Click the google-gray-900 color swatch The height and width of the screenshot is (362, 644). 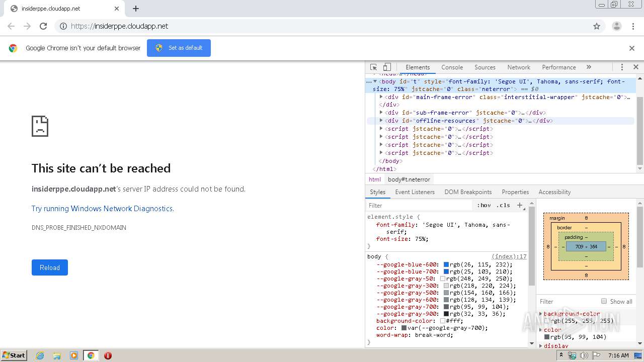(446, 314)
